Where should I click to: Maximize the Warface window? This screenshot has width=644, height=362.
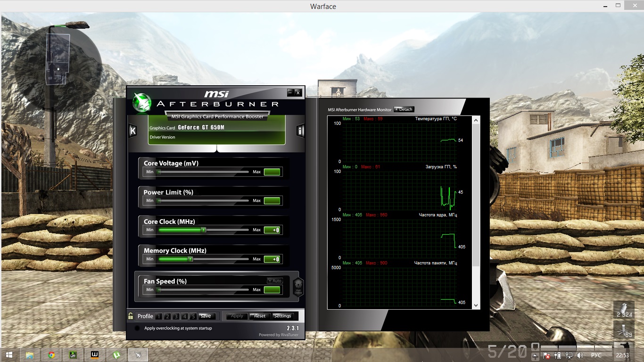point(619,6)
